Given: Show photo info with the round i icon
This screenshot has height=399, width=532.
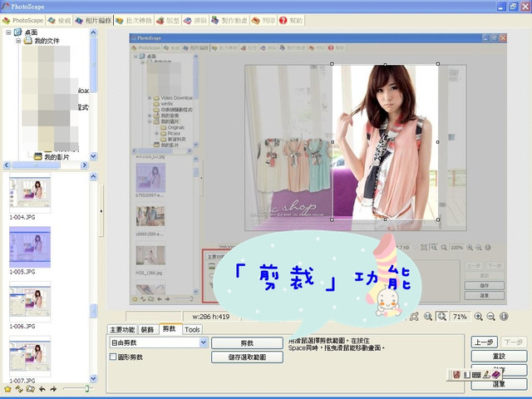Looking at the screenshot, I should [x=504, y=317].
